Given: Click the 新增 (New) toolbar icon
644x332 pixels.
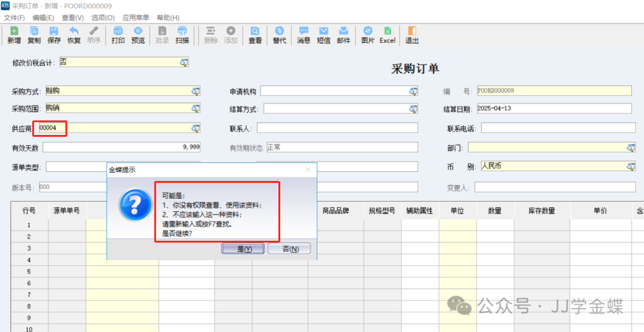Looking at the screenshot, I should click(14, 35).
